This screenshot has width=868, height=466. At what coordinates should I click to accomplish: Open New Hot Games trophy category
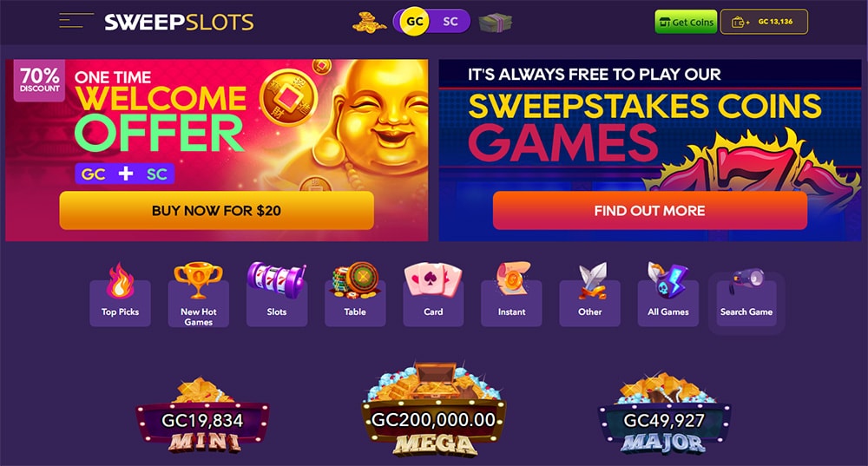(x=198, y=295)
